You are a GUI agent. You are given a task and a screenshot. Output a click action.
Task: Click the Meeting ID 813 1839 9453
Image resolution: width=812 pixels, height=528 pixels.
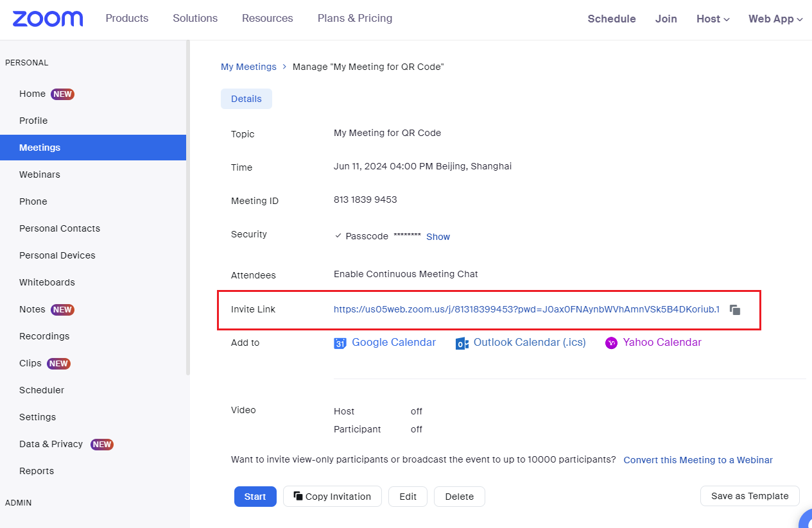click(365, 200)
